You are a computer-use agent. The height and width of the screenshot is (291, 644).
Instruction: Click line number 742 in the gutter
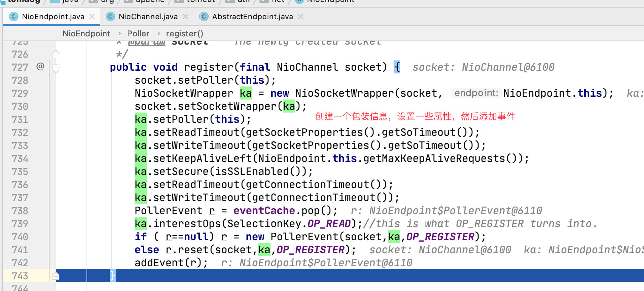pos(20,263)
